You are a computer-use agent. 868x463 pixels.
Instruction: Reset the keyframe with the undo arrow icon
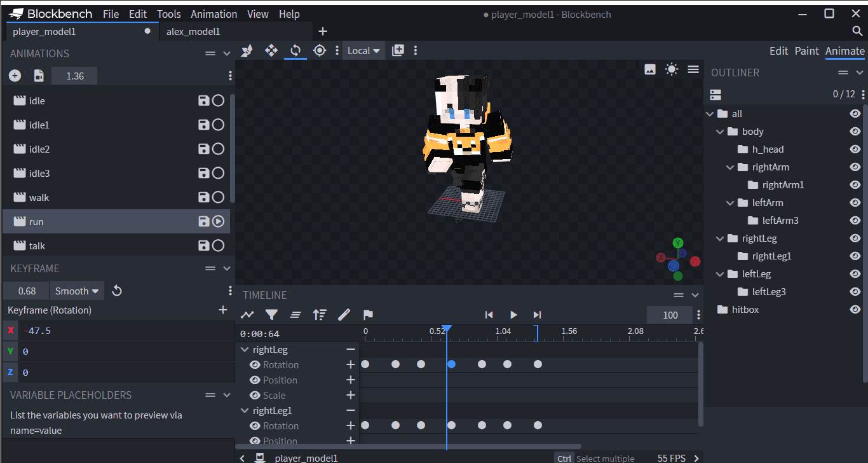[117, 291]
